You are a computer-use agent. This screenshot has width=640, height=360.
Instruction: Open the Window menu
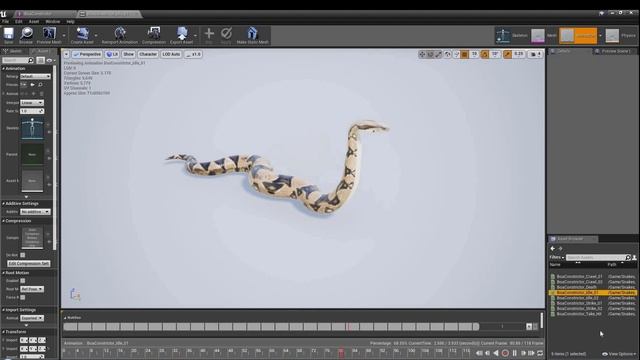pyautogui.click(x=53, y=22)
